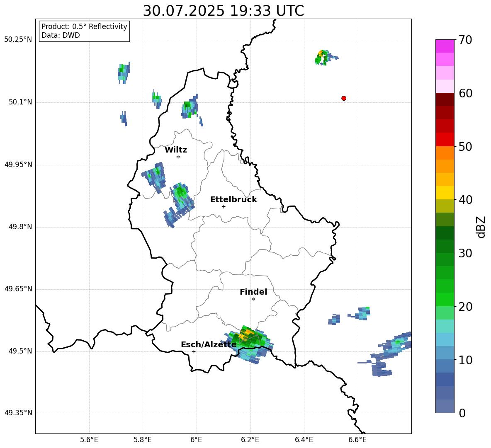Click the 49.65°N latitude label

[18, 288]
